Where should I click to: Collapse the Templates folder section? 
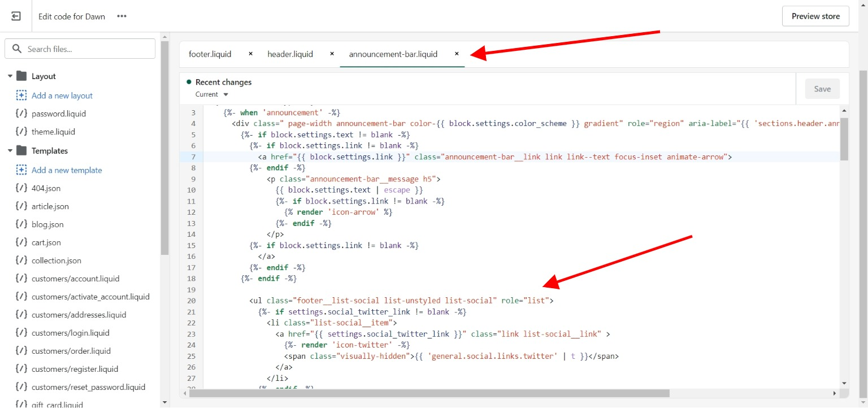point(10,151)
